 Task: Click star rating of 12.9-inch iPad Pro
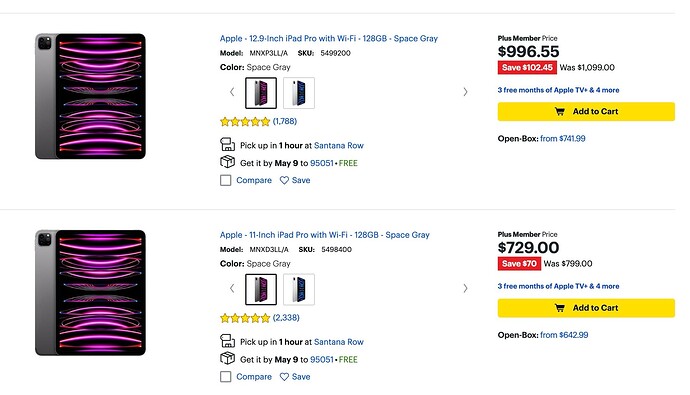(245, 121)
